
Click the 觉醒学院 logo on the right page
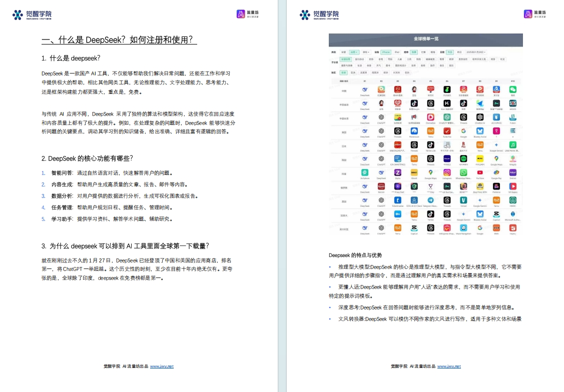point(319,14)
